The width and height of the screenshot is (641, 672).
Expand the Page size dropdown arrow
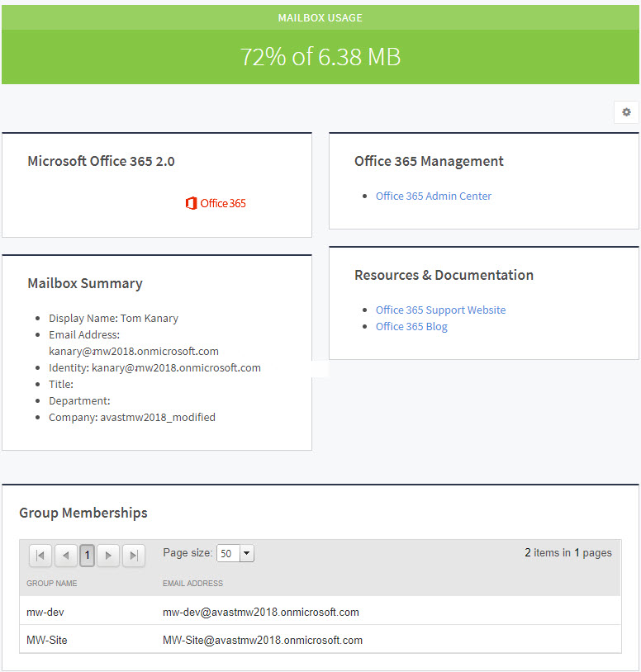click(x=246, y=553)
